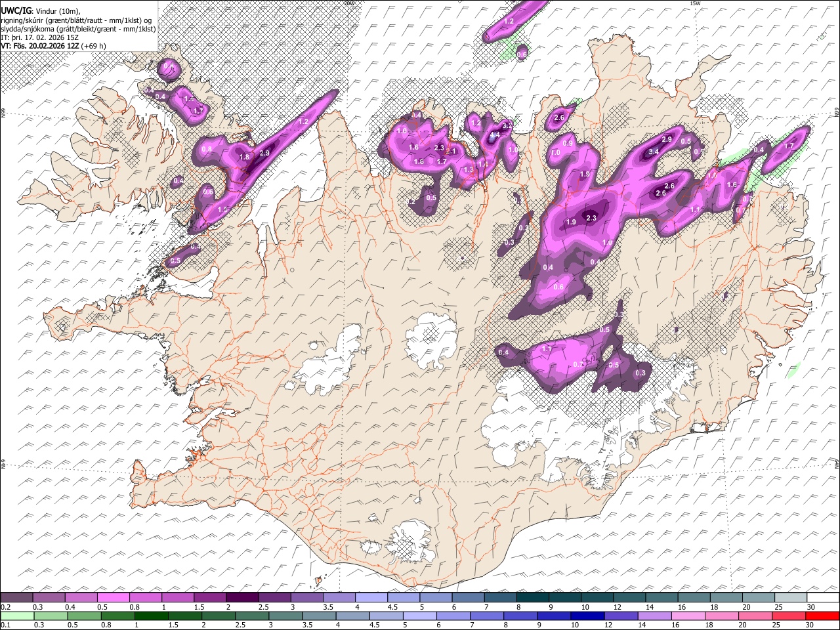Click the '0.2' label on the purple scale
Image resolution: width=840 pixels, height=630 pixels.
click(6, 607)
